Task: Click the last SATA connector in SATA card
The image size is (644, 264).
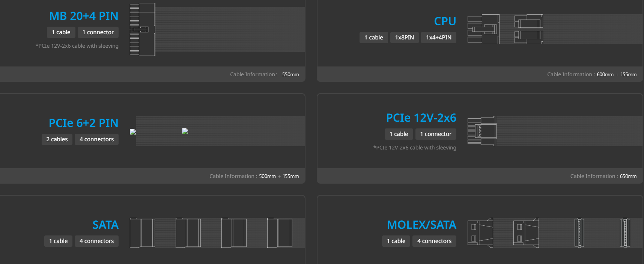Action: point(280,233)
